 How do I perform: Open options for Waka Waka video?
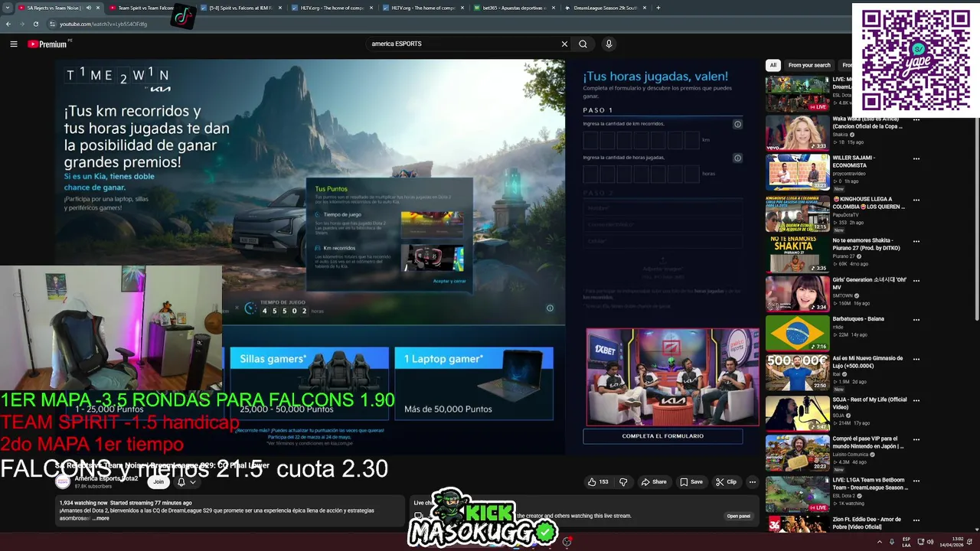[916, 119]
